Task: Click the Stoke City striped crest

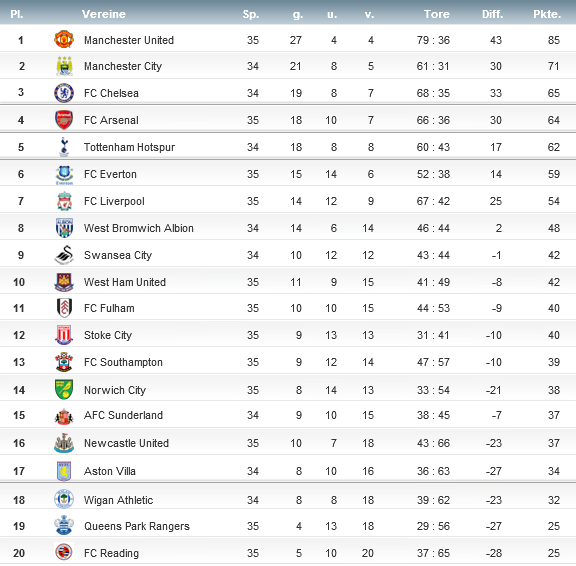Action: 64,335
